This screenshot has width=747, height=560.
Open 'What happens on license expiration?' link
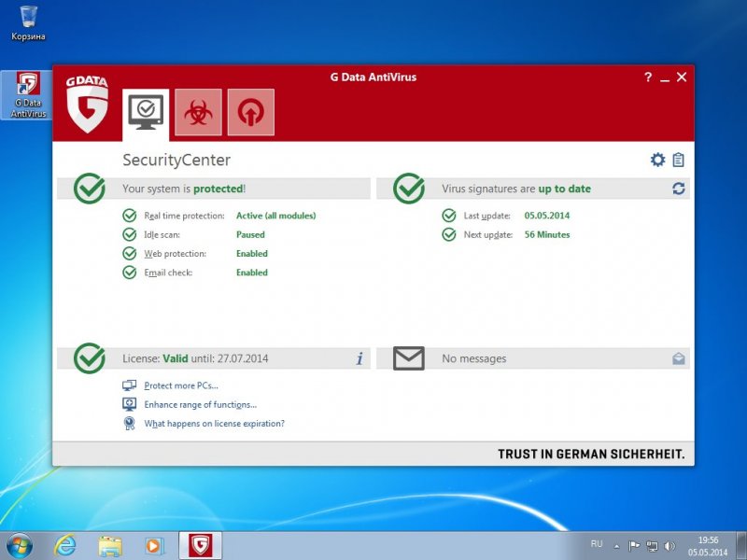215,424
